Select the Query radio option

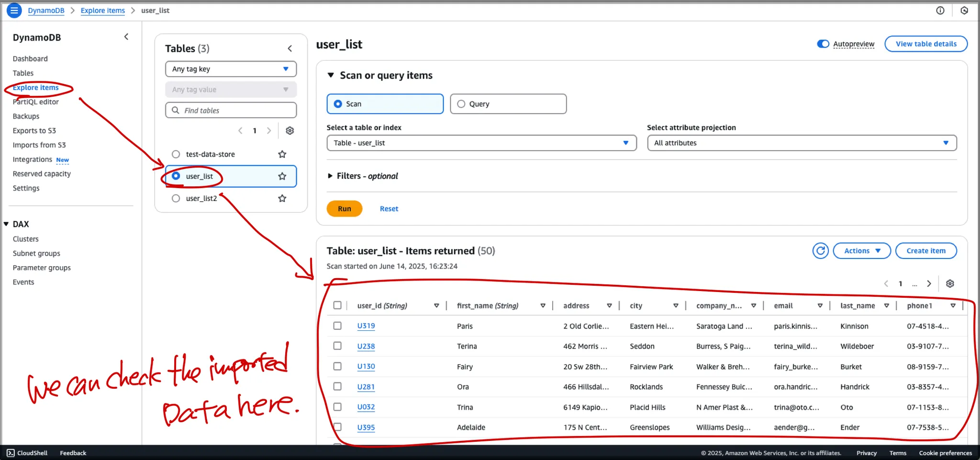pyautogui.click(x=461, y=104)
